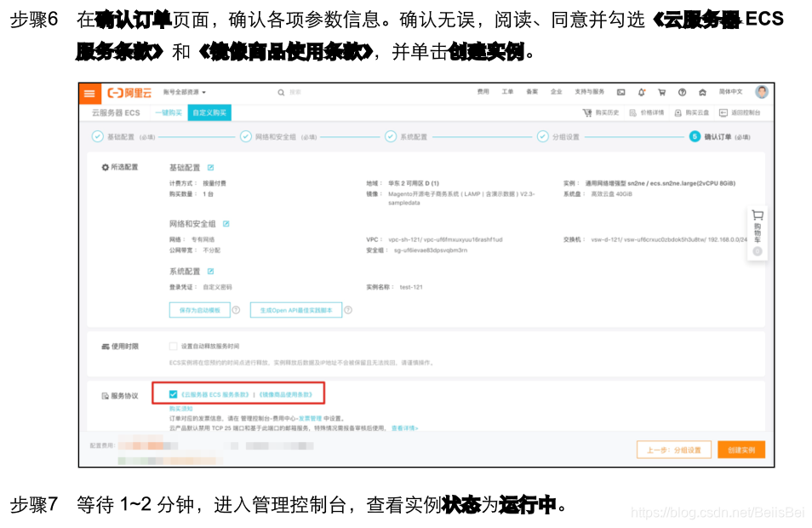Click the help question mark icon
Image resolution: width=812 pixels, height=528 pixels.
tap(682, 92)
